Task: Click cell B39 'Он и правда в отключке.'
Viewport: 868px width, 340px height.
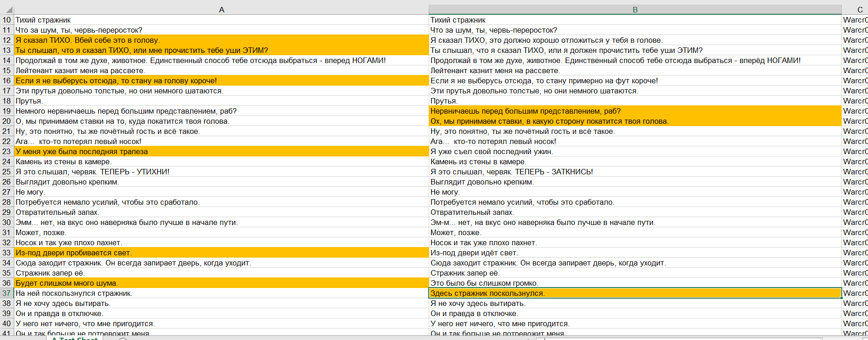Action: click(x=635, y=313)
